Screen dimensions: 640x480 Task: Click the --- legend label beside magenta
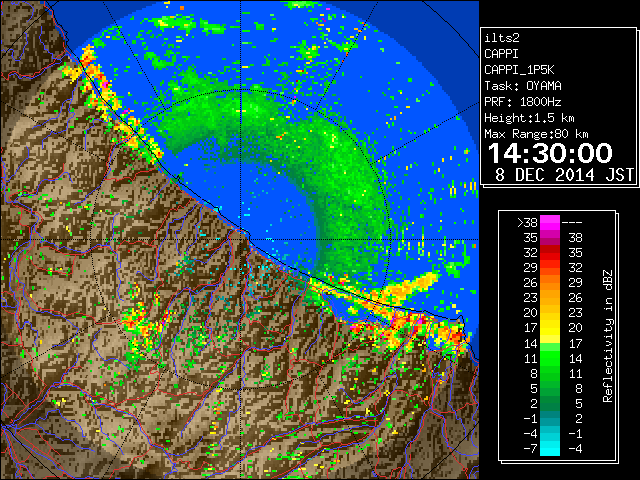click(572, 222)
